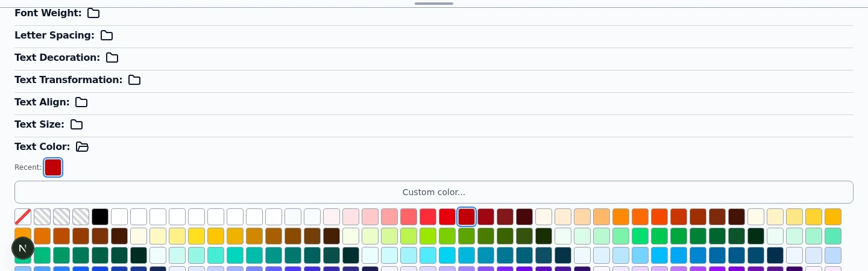The height and width of the screenshot is (271, 868).
Task: Expand the Letter Spacing folder
Action: [x=107, y=36]
